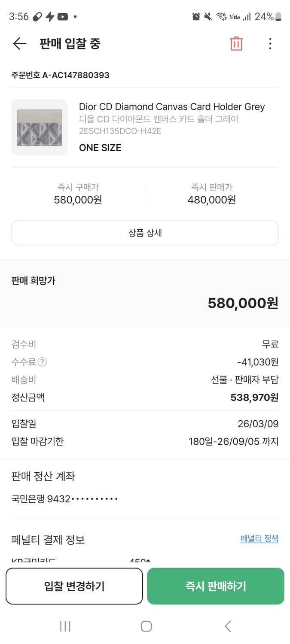Open the 페널티 정책 policy link

pyautogui.click(x=259, y=538)
